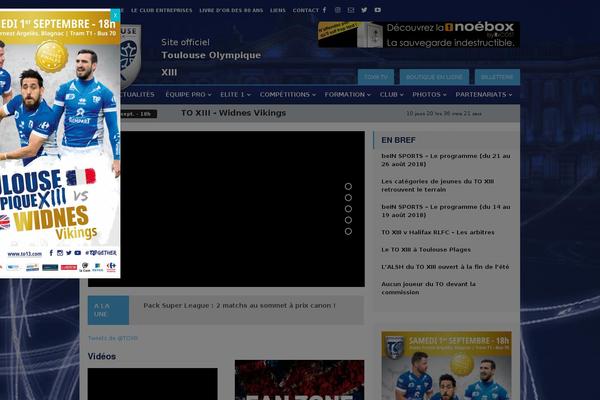
Task: Expand the FORMATION dropdown menu
Action: pyautogui.click(x=347, y=95)
